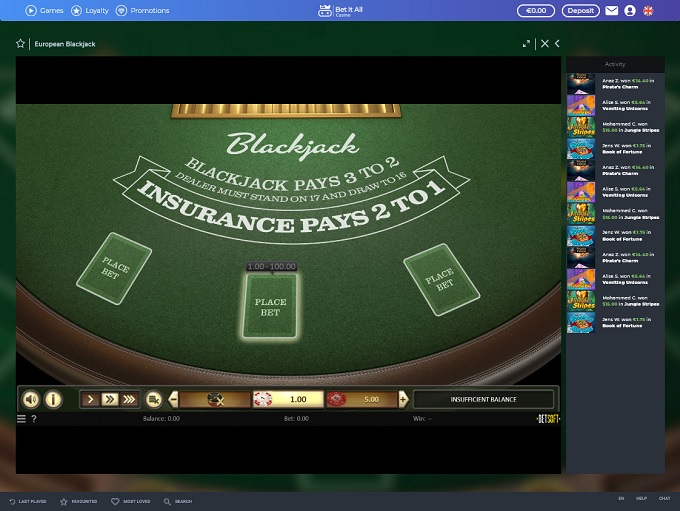Open the Promotions menu
The image size is (680, 511).
pos(142,11)
